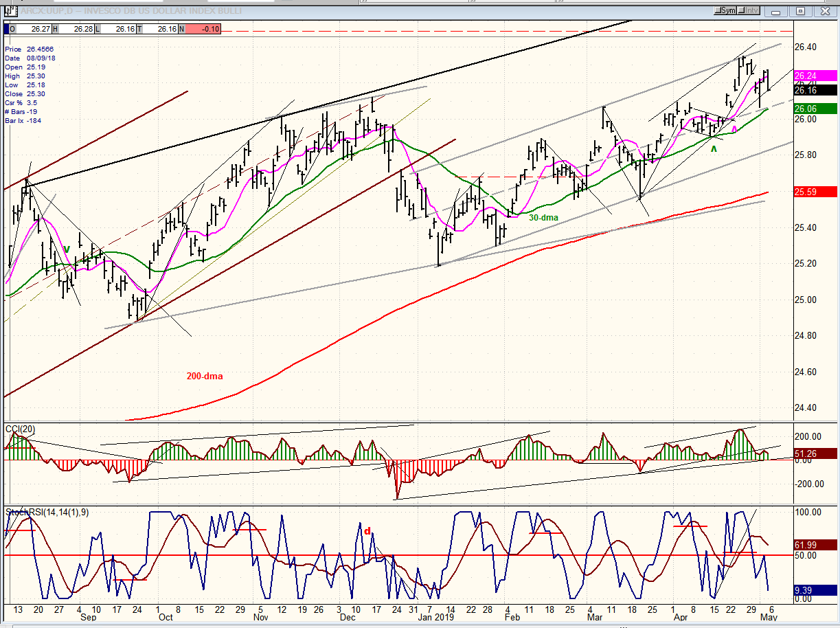
Task: Click the red 'd' marker on StochRSI
Action: coord(367,530)
